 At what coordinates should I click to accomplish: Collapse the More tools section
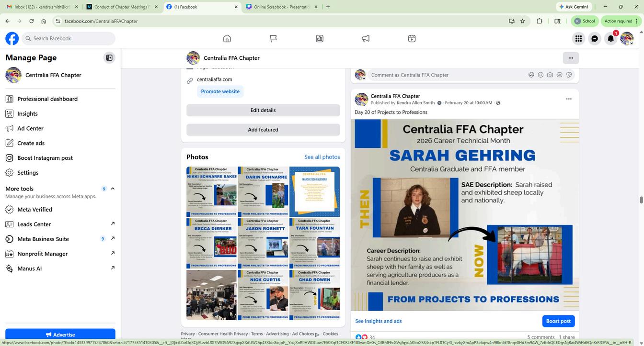(x=113, y=189)
